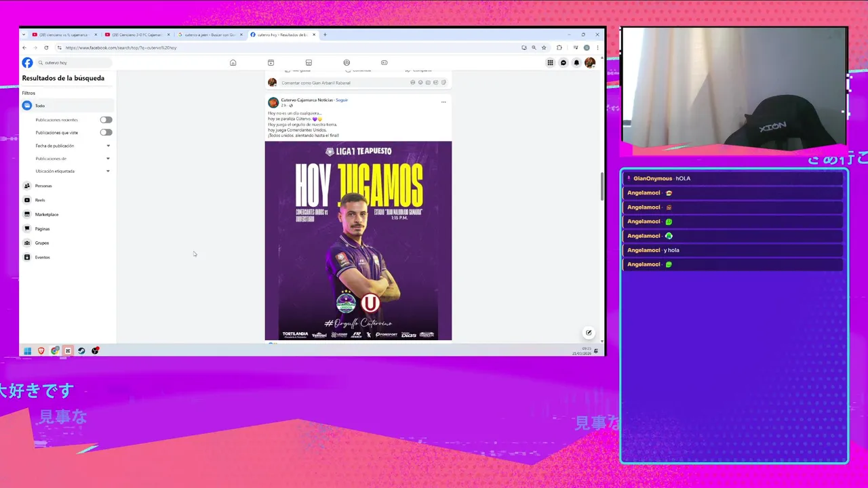Click the browser address bar URL

coord(121,47)
